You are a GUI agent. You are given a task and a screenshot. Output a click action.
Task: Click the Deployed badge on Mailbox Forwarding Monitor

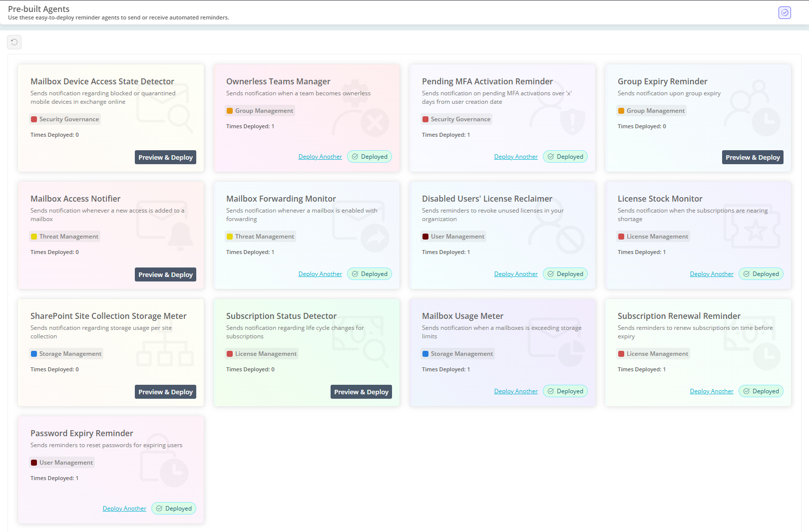pyautogui.click(x=370, y=274)
